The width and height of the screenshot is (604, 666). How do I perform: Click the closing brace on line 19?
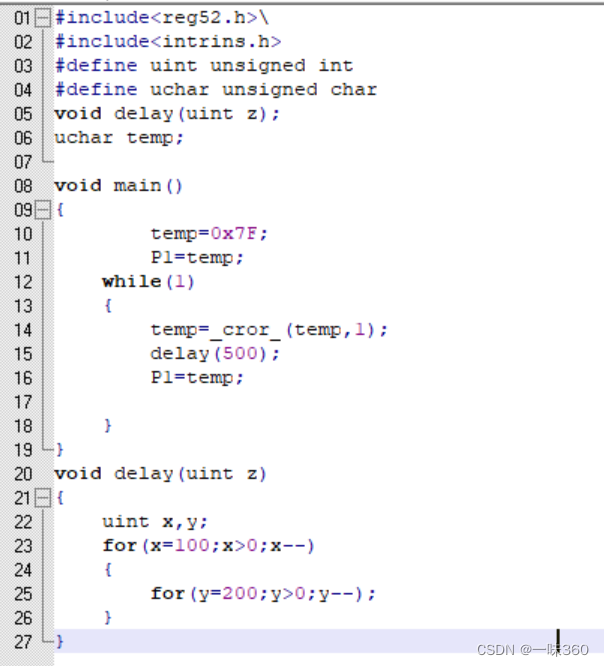pos(60,449)
